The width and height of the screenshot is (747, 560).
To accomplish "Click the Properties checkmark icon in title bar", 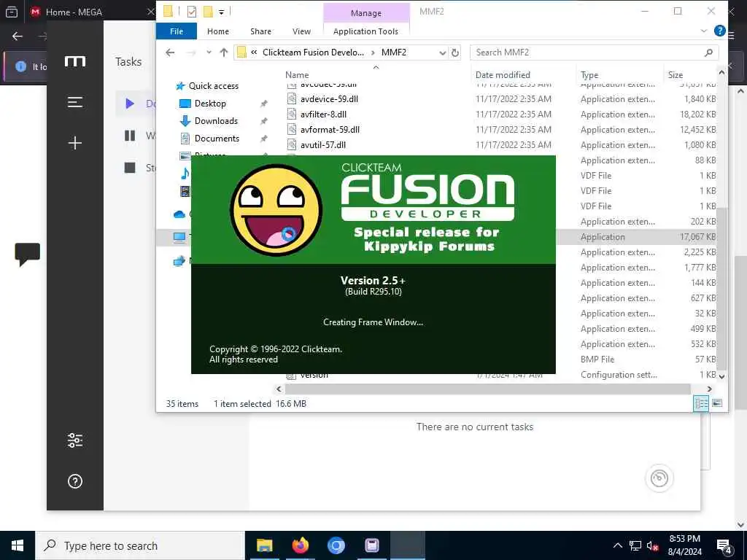I will coord(192,12).
